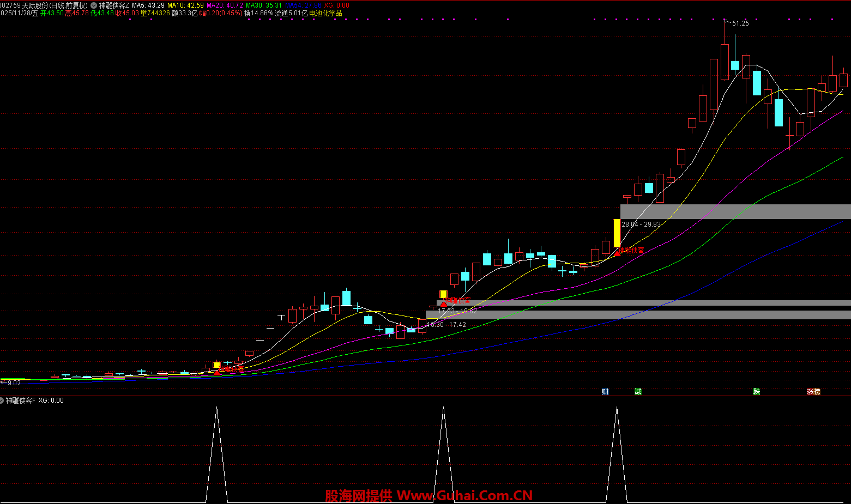Click the red signal arrow near 28.04 - 29.83

[617, 252]
